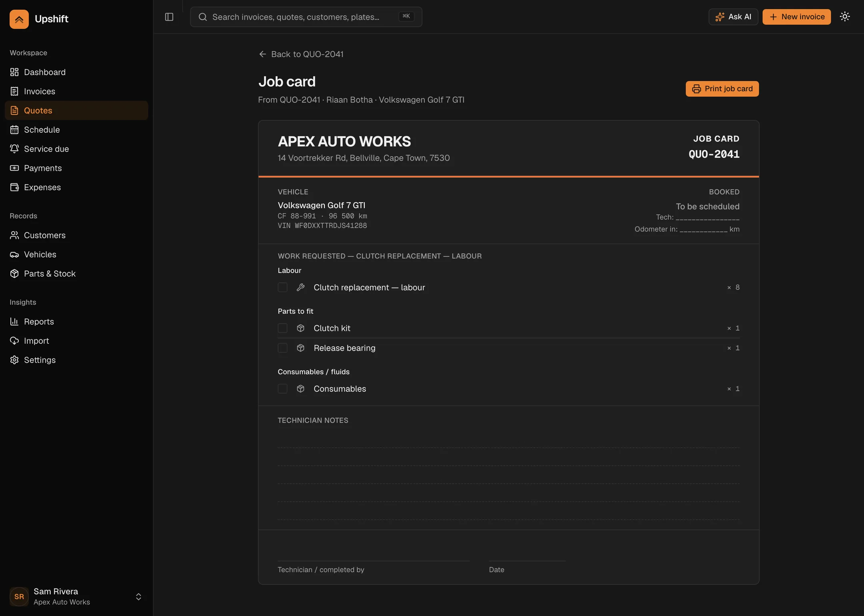Create a new invoice
The image size is (864, 616).
pyautogui.click(x=796, y=17)
